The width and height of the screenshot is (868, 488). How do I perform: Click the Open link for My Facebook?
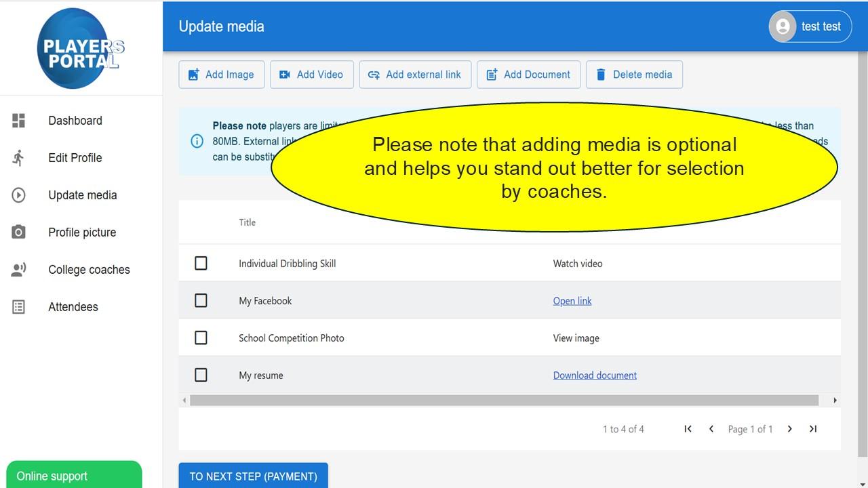[572, 301]
